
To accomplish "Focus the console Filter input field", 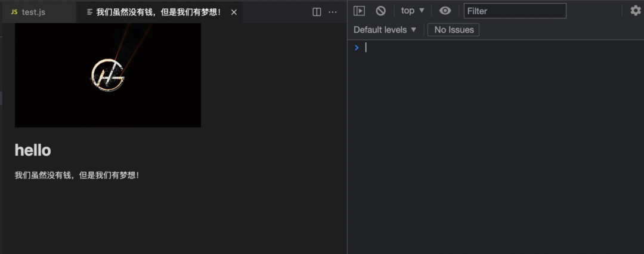I will 515,11.
